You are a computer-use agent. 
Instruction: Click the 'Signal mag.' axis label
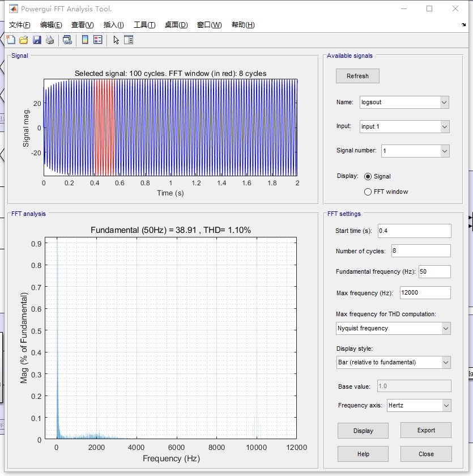click(x=26, y=127)
